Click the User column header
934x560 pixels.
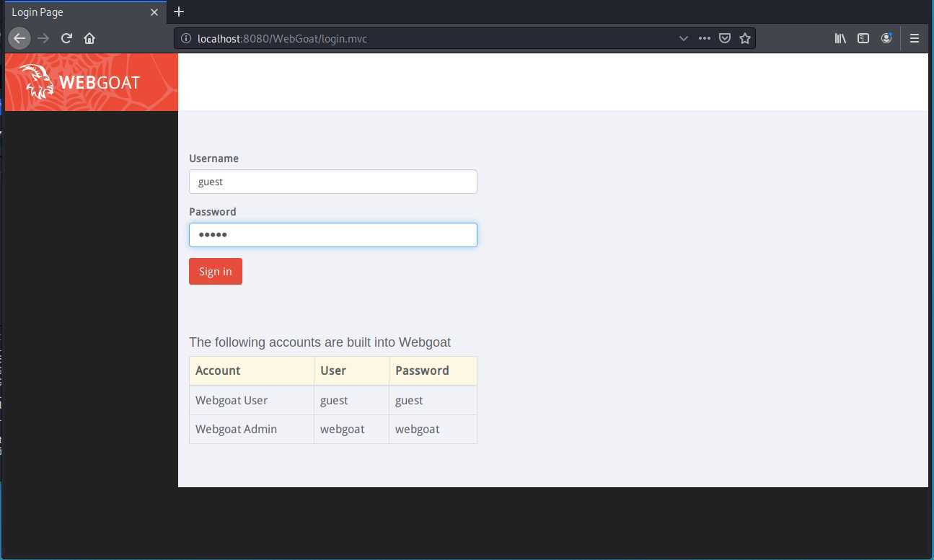coord(351,370)
